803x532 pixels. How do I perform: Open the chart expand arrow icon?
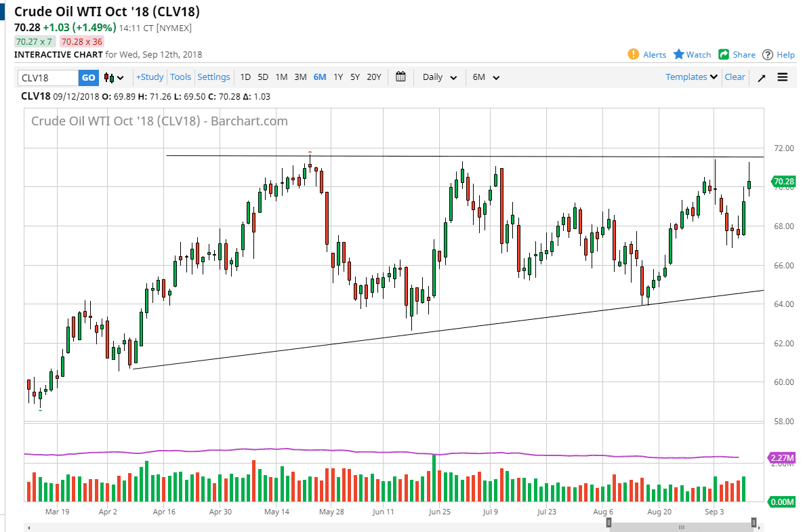[x=760, y=77]
